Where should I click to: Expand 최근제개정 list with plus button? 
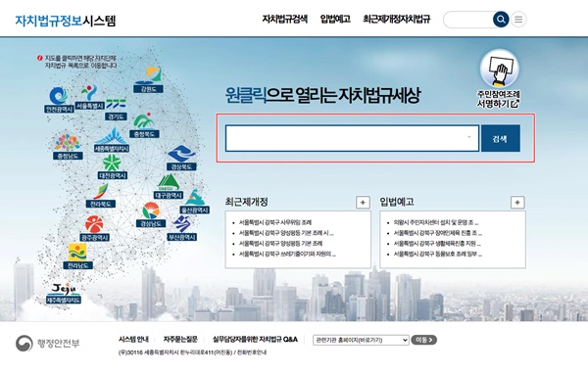(x=363, y=203)
